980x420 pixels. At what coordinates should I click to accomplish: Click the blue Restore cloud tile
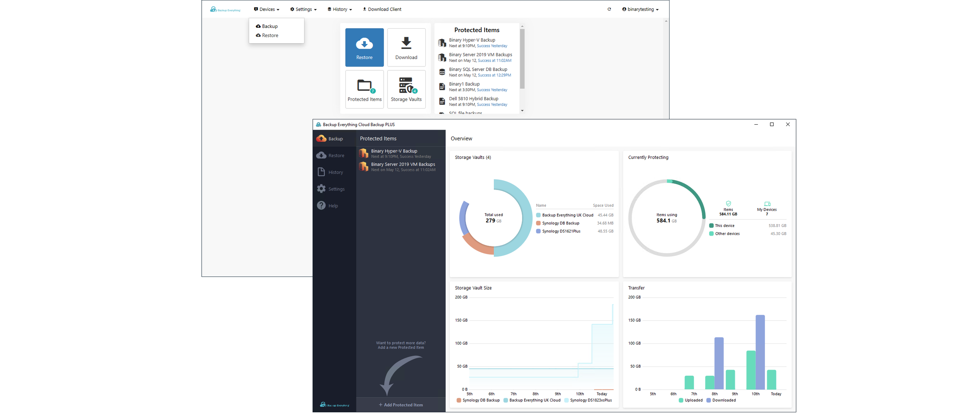point(364,47)
